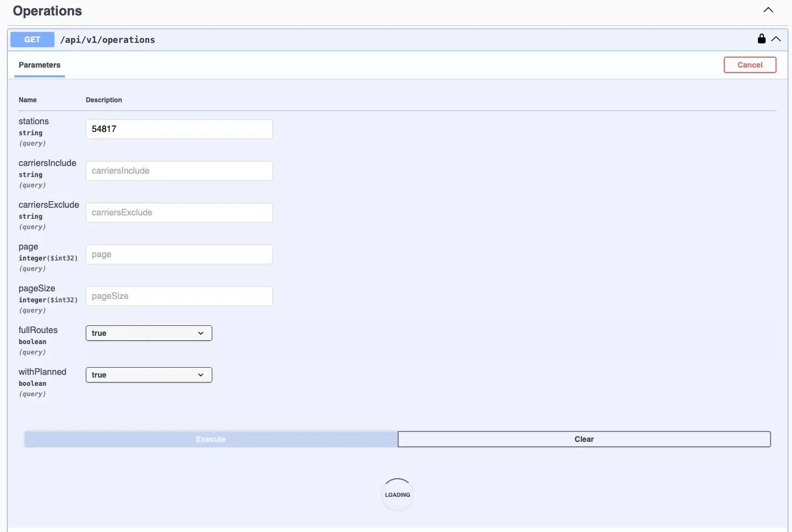Click the Description column header
This screenshot has width=792, height=532.
coord(104,100)
